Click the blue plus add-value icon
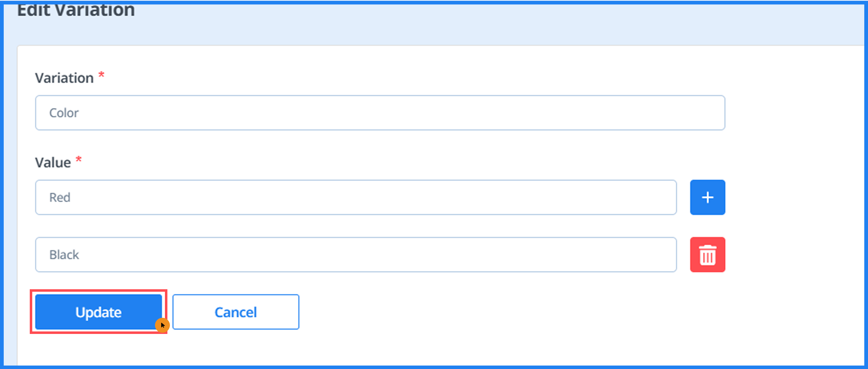The height and width of the screenshot is (369, 868). click(707, 197)
